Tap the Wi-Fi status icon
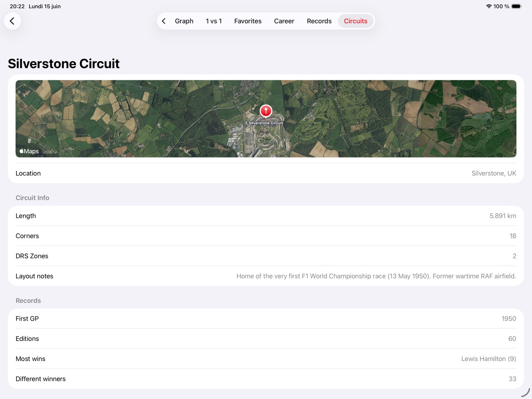Viewport: 532px width, 399px height. click(489, 6)
